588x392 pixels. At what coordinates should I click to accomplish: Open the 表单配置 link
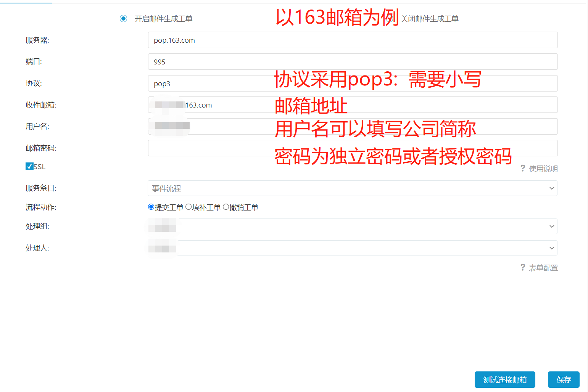543,268
